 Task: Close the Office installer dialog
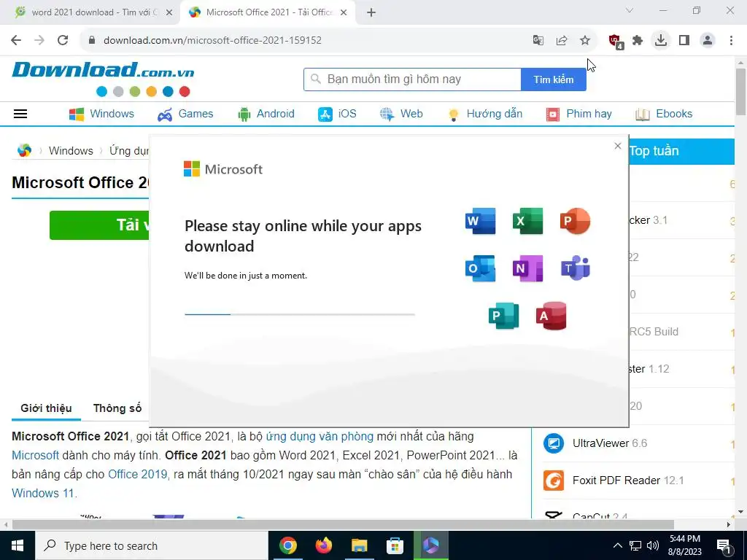point(618,146)
